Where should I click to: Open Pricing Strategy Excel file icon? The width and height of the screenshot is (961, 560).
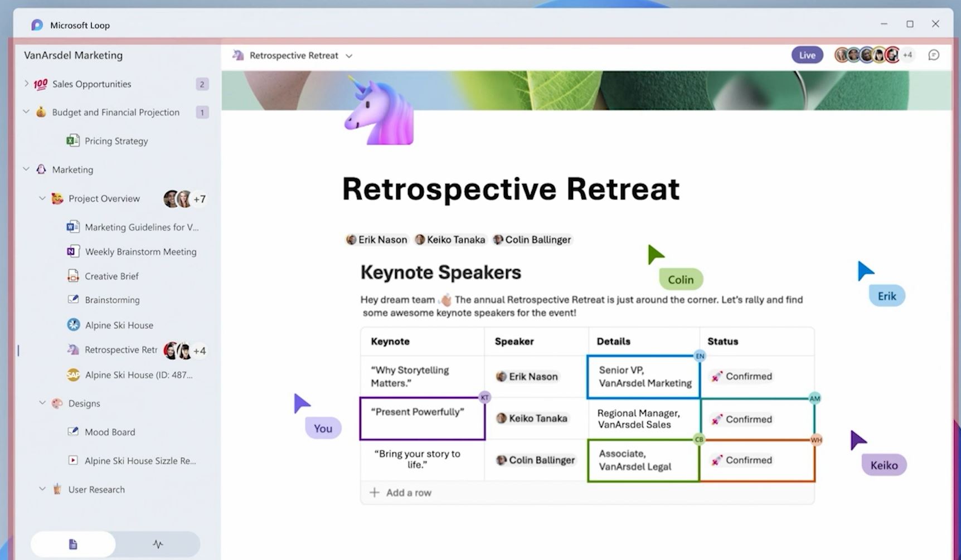point(72,140)
